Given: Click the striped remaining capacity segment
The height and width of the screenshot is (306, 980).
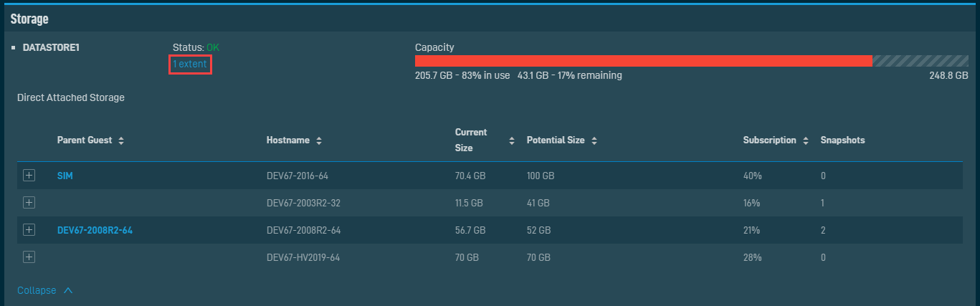Looking at the screenshot, I should (920, 61).
